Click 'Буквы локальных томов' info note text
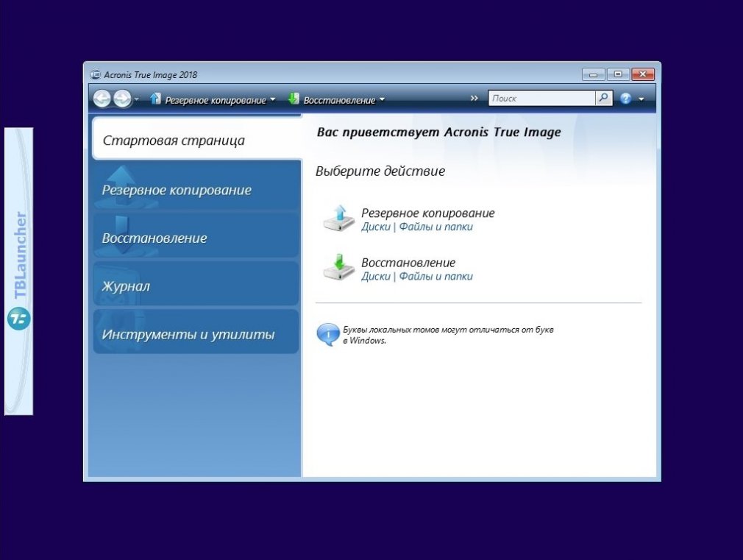This screenshot has height=560, width=743. point(448,335)
